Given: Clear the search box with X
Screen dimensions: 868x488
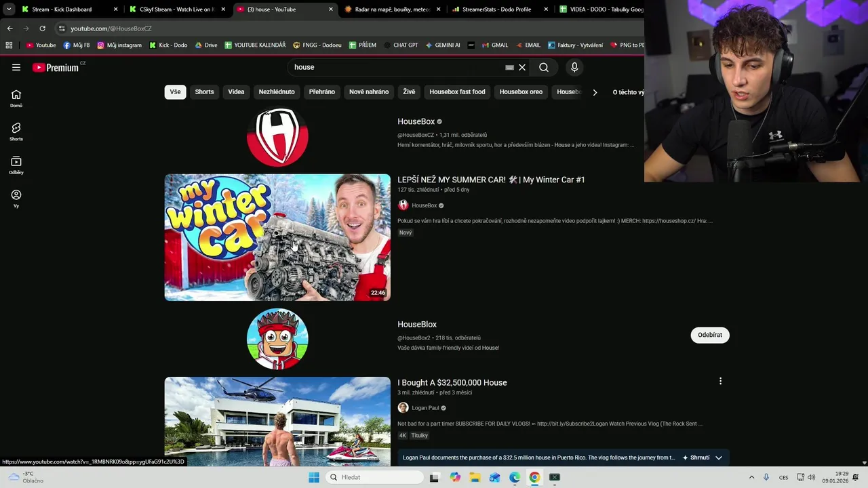Looking at the screenshot, I should coord(522,67).
